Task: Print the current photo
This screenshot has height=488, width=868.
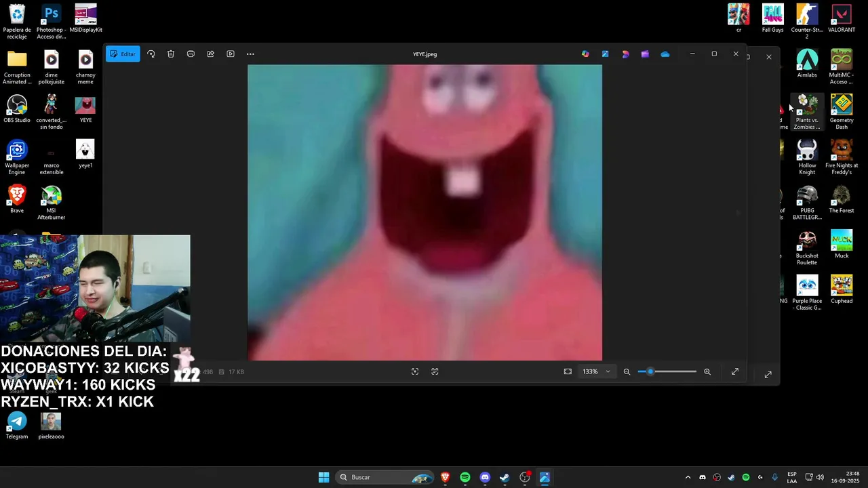Action: [191, 54]
